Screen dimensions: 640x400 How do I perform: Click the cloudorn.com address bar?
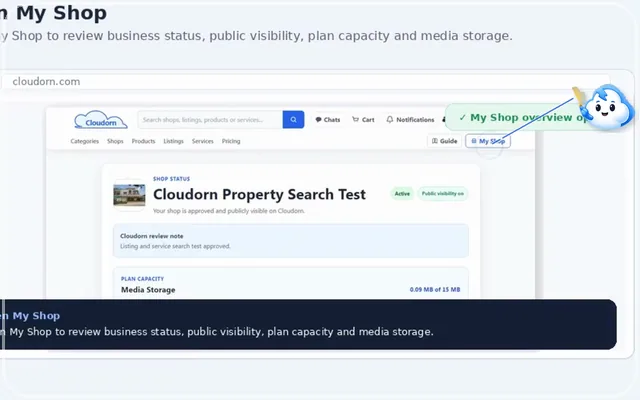click(x=305, y=82)
